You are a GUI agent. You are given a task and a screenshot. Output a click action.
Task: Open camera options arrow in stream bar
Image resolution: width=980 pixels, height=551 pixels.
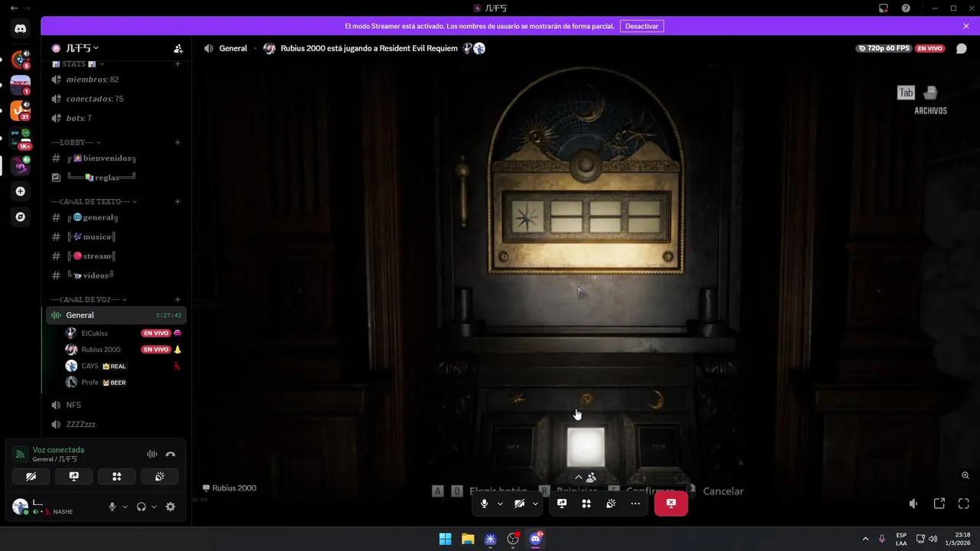[x=535, y=504]
